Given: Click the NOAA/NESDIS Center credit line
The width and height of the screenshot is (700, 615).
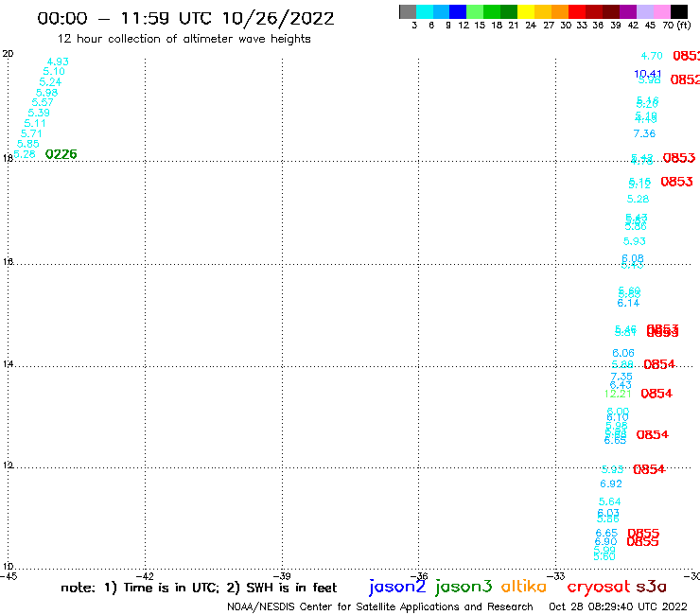Looking at the screenshot, I should [380, 606].
